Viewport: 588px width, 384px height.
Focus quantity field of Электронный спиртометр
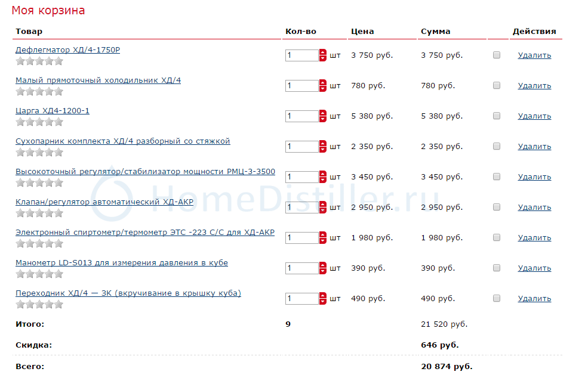pyautogui.click(x=302, y=238)
